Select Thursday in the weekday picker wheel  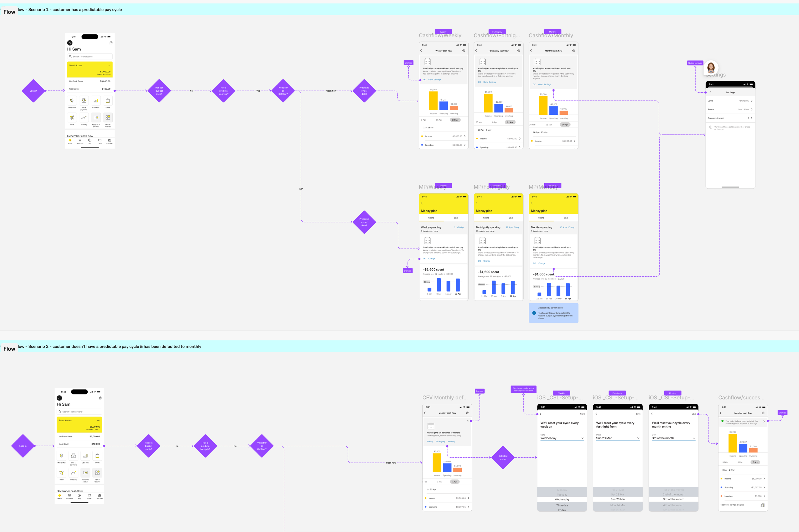pyautogui.click(x=562, y=505)
